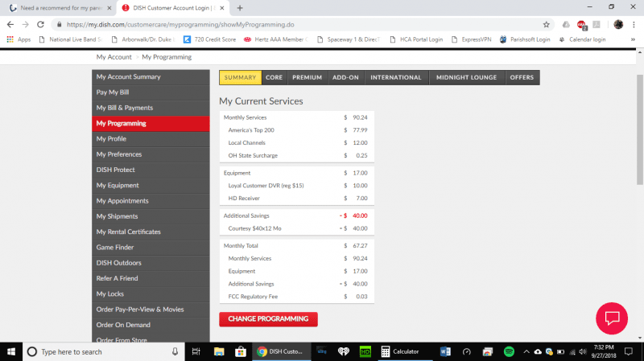Image resolution: width=644 pixels, height=361 pixels.
Task: Open My Profile in sidebar
Action: click(151, 139)
